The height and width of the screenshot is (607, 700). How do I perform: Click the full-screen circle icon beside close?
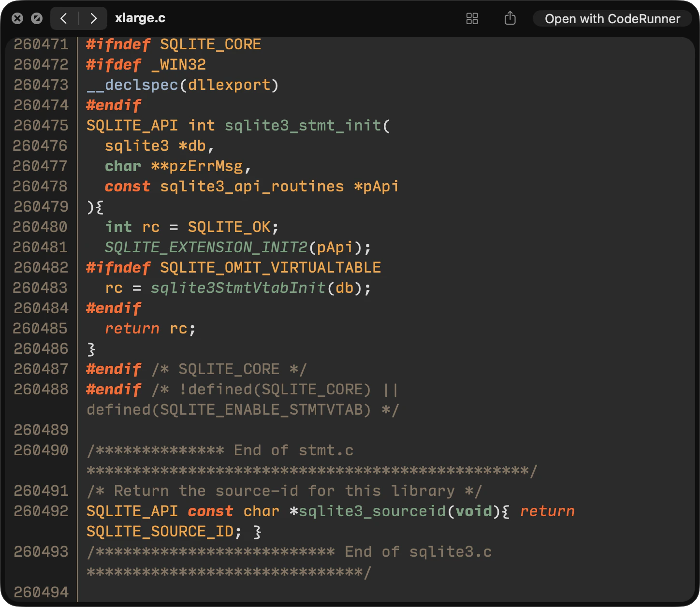click(37, 18)
